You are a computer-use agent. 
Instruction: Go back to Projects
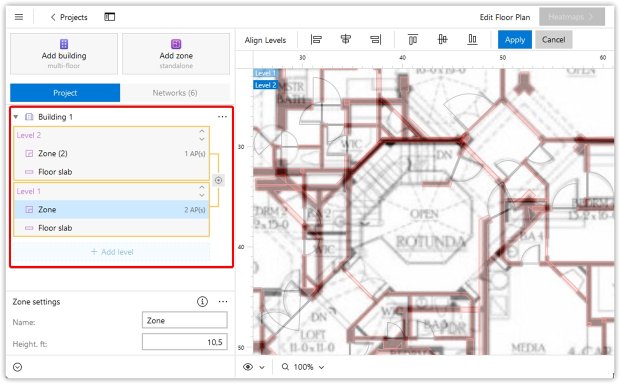[x=69, y=17]
